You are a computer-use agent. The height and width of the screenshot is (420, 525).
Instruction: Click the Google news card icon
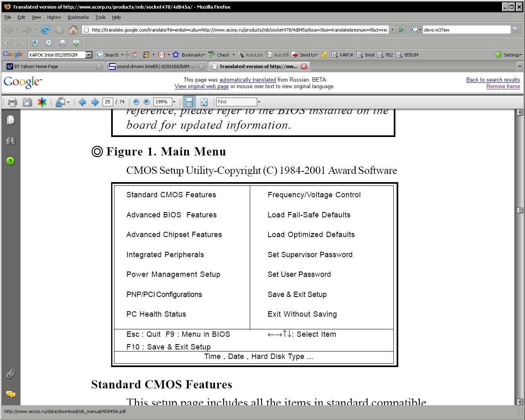point(134,55)
